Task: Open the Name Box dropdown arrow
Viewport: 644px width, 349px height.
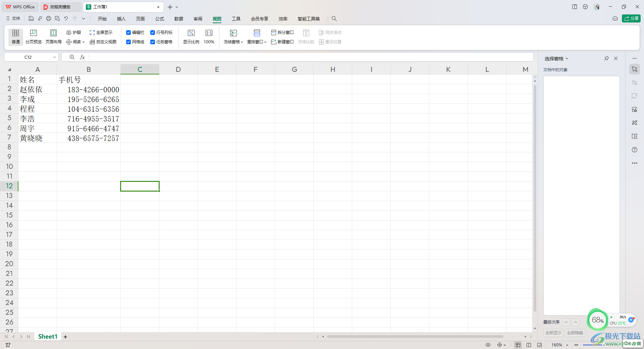Action: pyautogui.click(x=54, y=57)
